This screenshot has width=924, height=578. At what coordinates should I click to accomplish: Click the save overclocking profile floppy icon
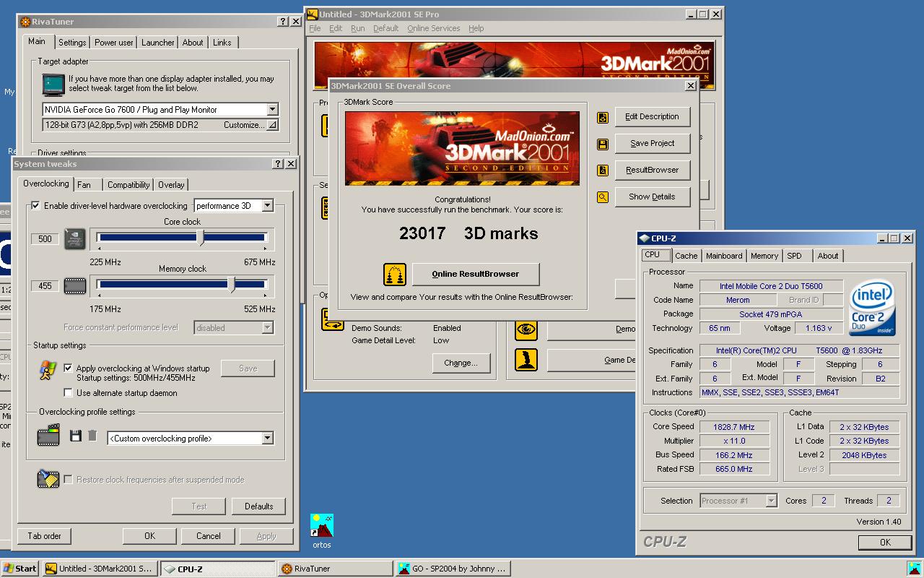[x=76, y=436]
